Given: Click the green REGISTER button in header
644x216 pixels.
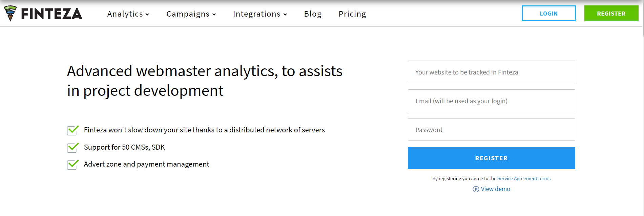Looking at the screenshot, I should (611, 14).
